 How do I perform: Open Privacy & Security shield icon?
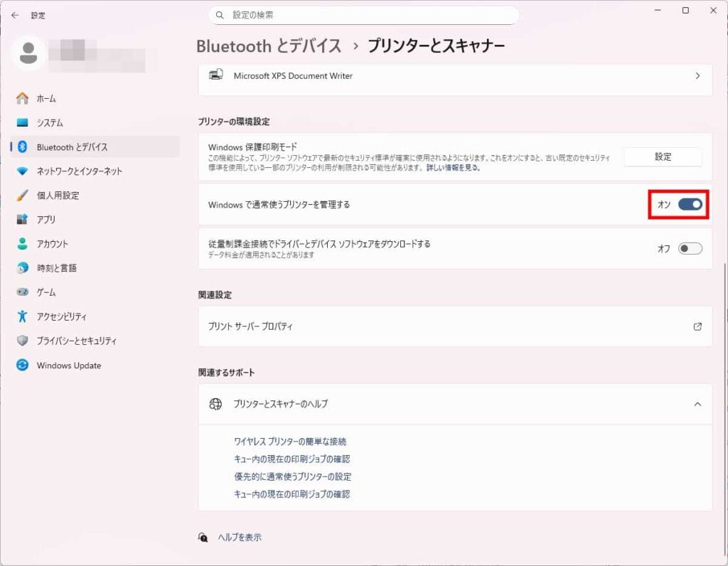coord(23,341)
